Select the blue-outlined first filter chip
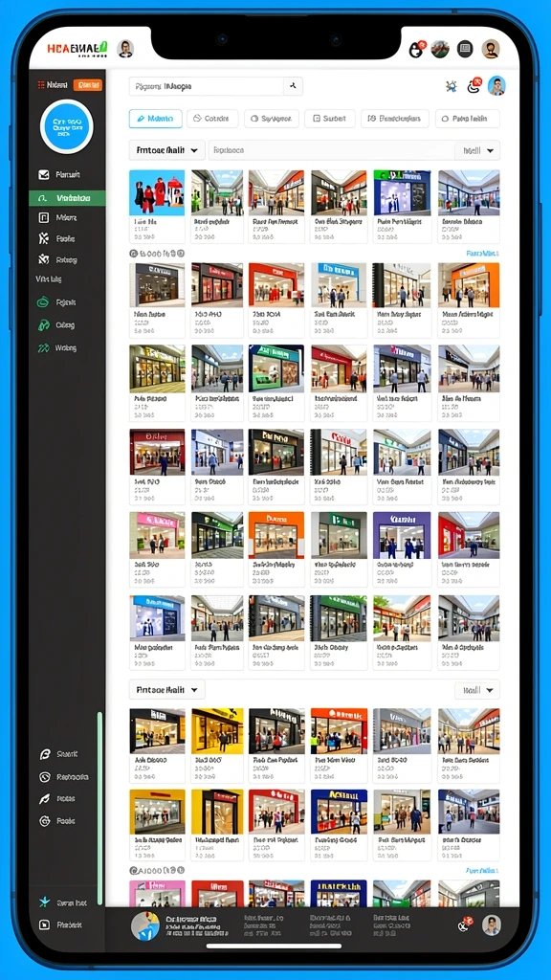 (x=156, y=118)
